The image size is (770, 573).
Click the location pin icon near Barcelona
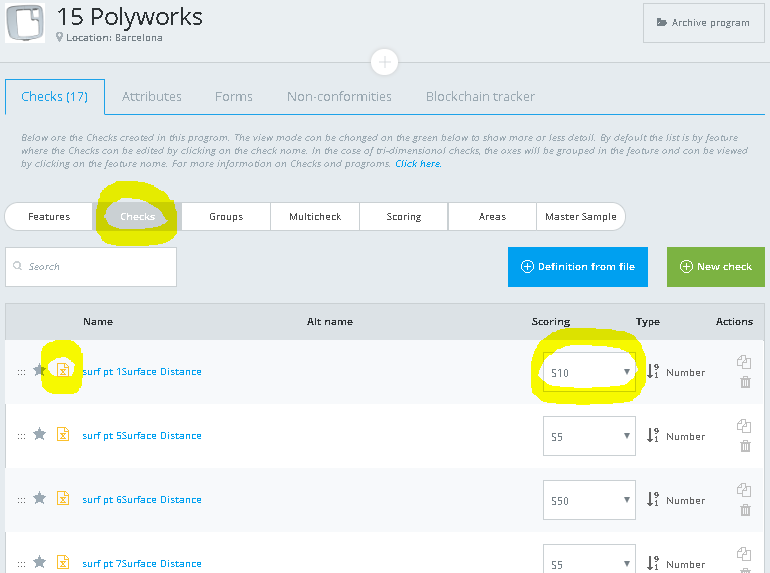click(59, 37)
